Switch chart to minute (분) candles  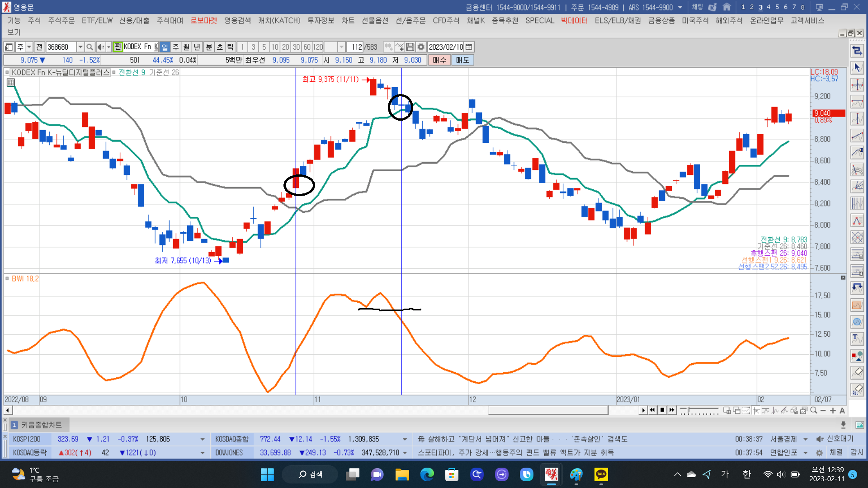pos(209,47)
